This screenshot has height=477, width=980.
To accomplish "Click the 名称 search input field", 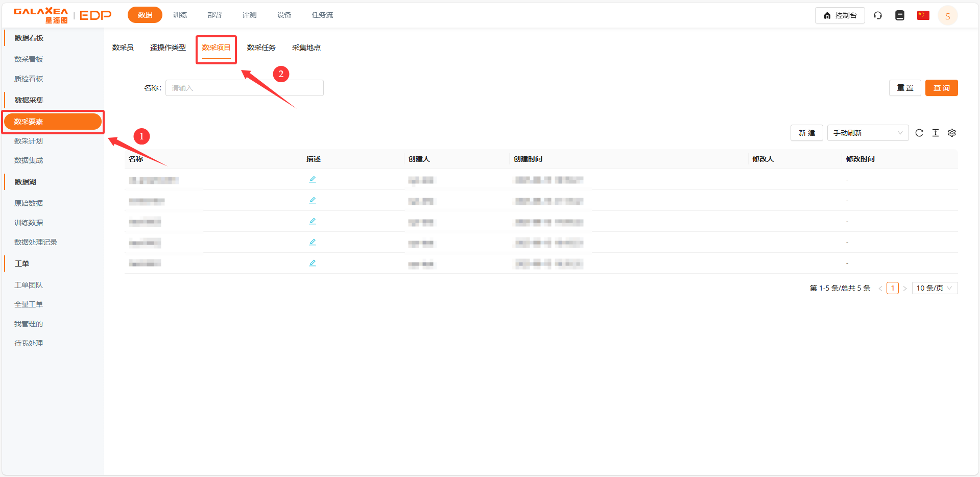I will (244, 88).
